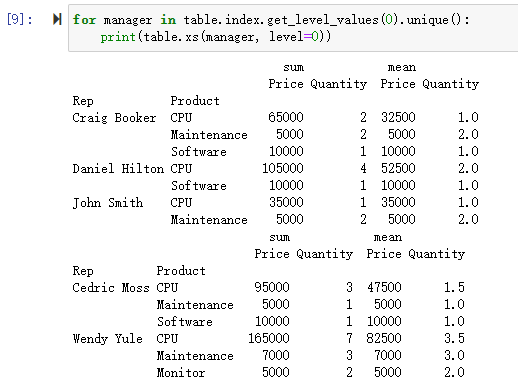Click the 'Wendy Yule' row label
Image resolution: width=518 pixels, height=391 pixels.
pos(107,339)
